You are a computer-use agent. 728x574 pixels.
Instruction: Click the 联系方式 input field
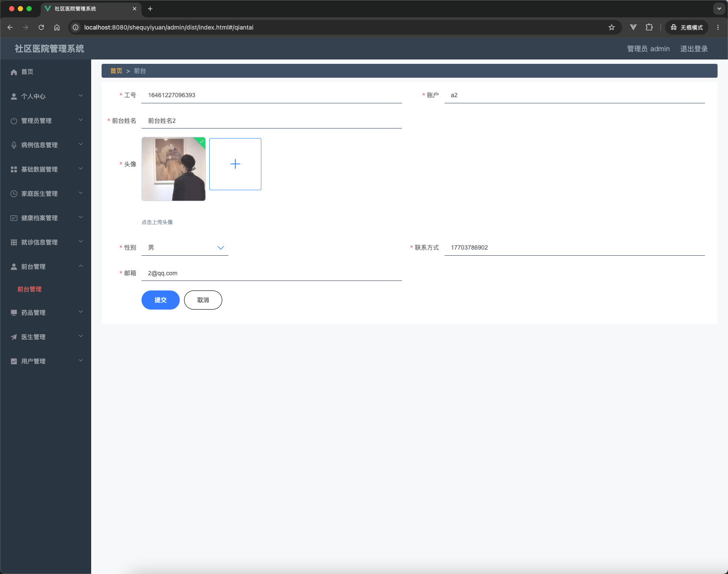(575, 247)
